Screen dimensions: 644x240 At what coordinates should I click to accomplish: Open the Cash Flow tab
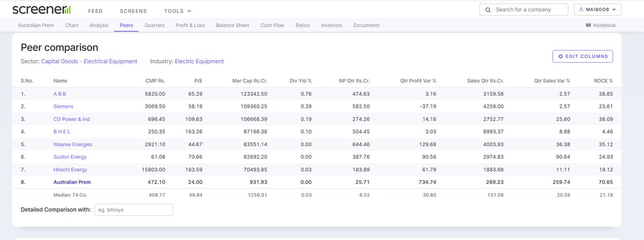(x=273, y=25)
